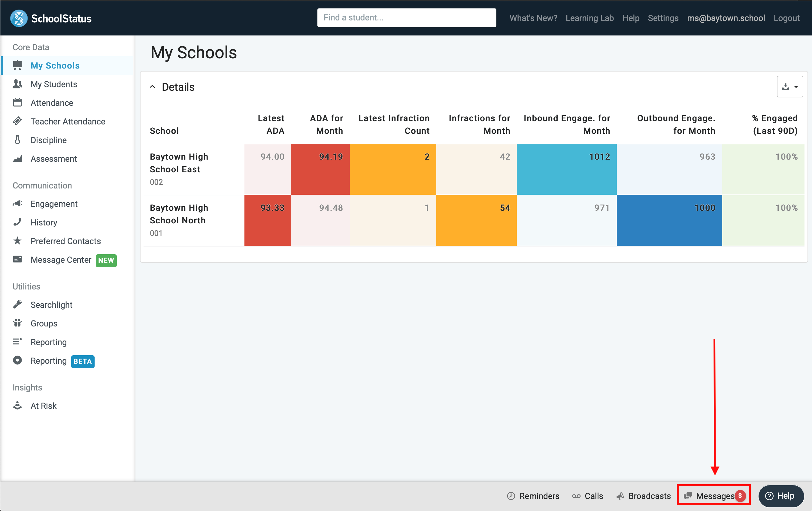
Task: Open Teacher Attendance section
Action: click(68, 121)
